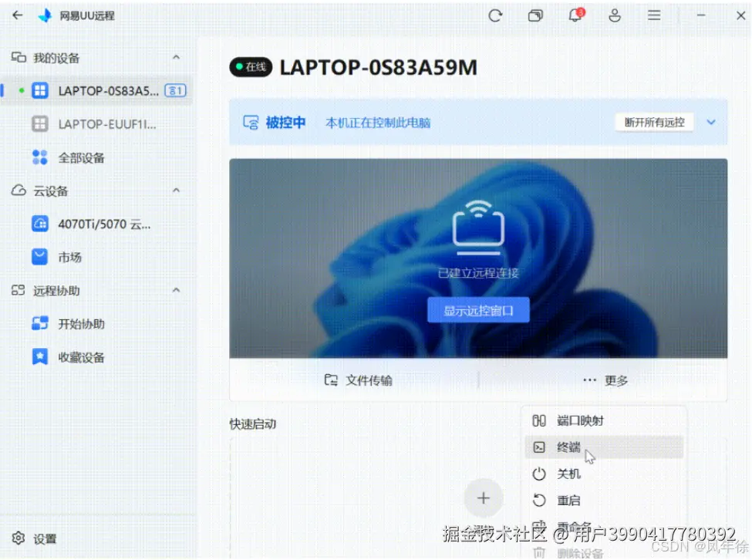Open 收藏设备 in sidebar
Image resolution: width=752 pixels, height=560 pixels.
[97, 357]
